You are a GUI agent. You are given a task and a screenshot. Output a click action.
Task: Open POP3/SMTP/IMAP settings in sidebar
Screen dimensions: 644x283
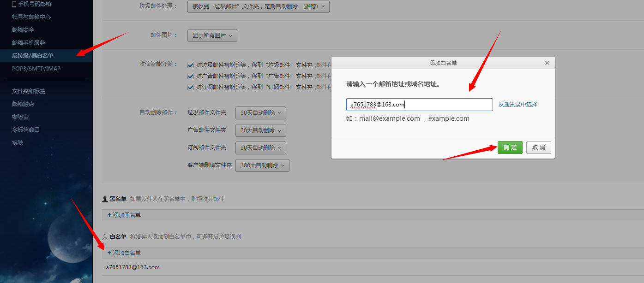pyautogui.click(x=36, y=69)
